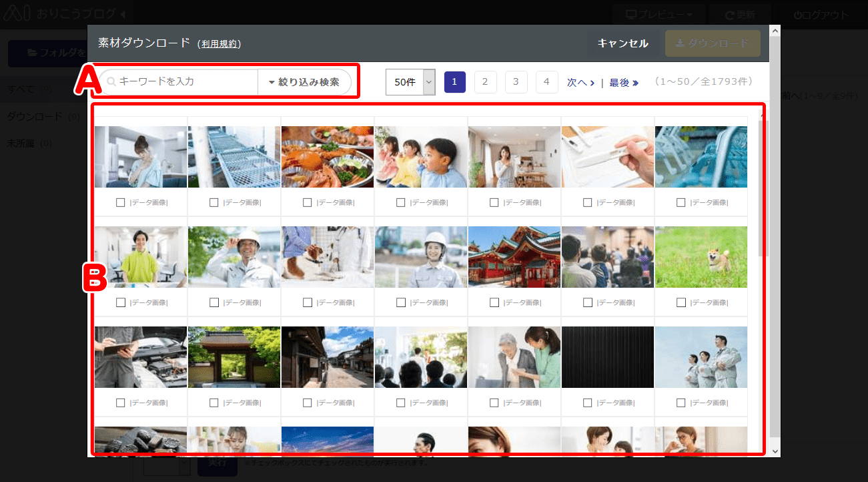The image size is (868, 482).
Task: Click the Cancel (キャンセル) button
Action: pos(622,43)
